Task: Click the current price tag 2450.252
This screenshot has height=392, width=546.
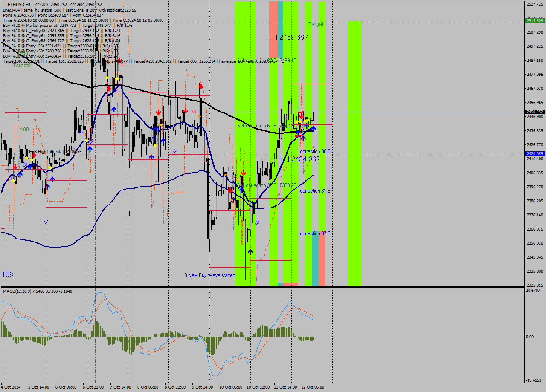Action: point(535,112)
